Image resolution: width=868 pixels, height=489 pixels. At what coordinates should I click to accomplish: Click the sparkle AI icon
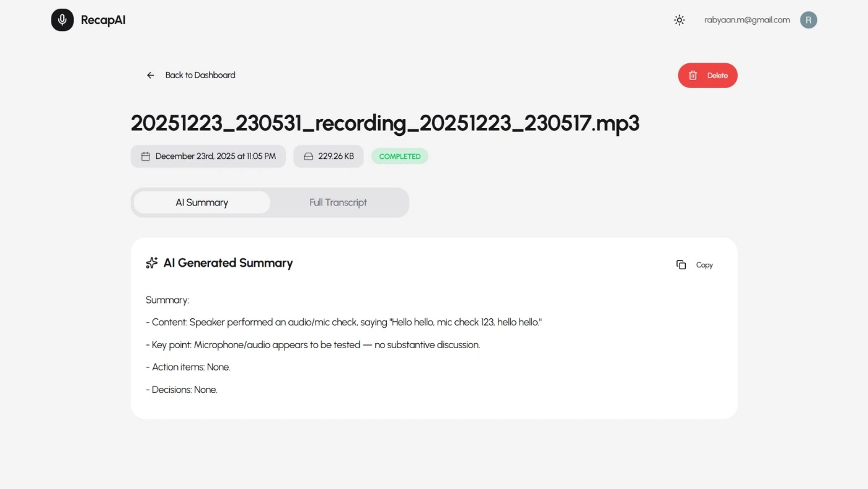tap(152, 263)
